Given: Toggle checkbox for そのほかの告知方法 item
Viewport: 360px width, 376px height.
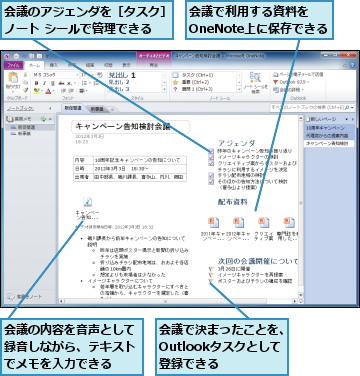Looking at the screenshot, I should (x=211, y=181).
